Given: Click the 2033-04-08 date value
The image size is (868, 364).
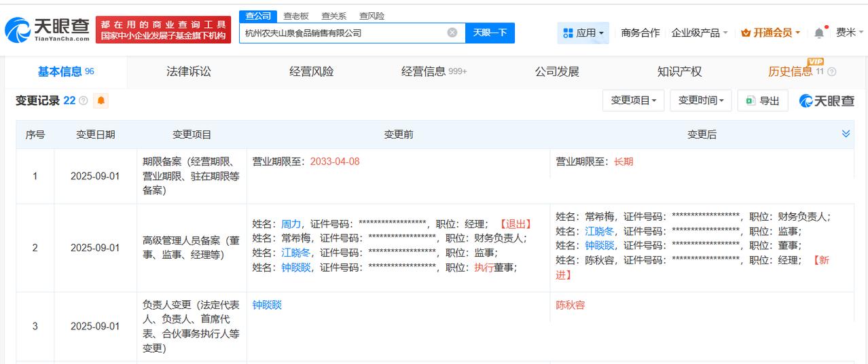Looking at the screenshot, I should pyautogui.click(x=335, y=162).
